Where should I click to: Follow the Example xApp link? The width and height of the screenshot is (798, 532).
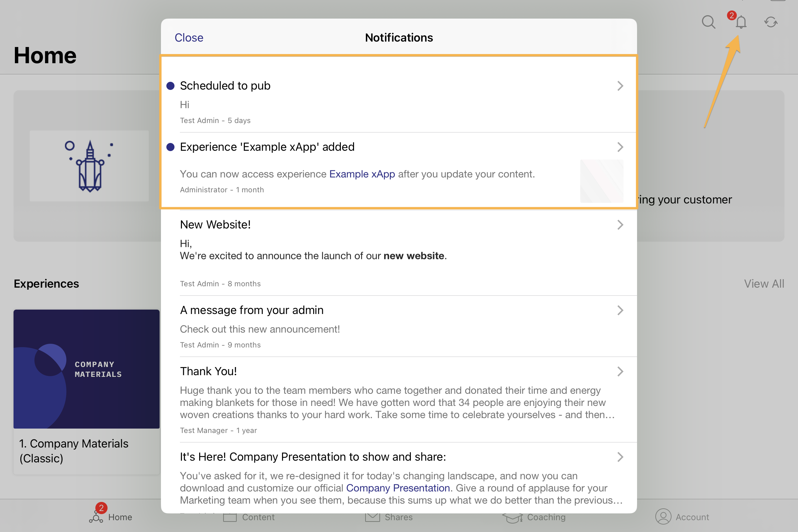[x=362, y=174]
